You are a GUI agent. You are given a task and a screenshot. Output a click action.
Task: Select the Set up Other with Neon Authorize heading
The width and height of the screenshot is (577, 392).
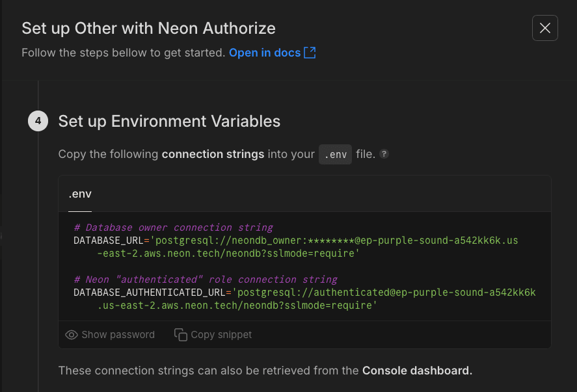(x=148, y=29)
